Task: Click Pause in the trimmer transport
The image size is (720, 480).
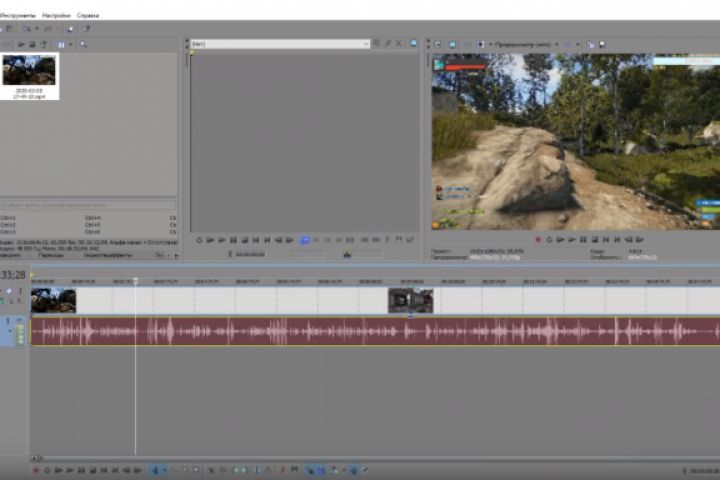Action: tap(233, 240)
